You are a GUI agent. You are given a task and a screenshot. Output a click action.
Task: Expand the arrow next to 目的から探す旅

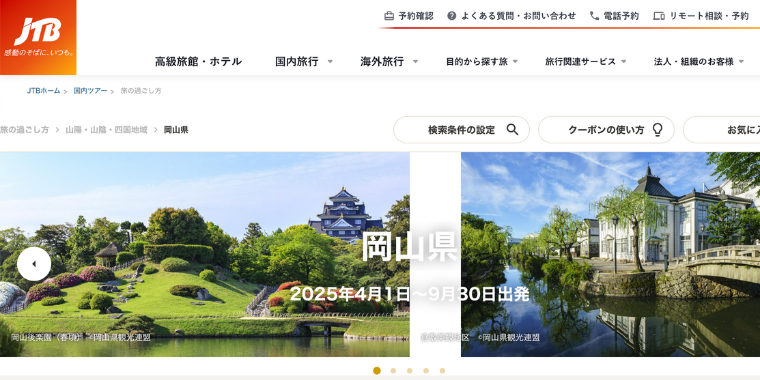[x=515, y=62]
